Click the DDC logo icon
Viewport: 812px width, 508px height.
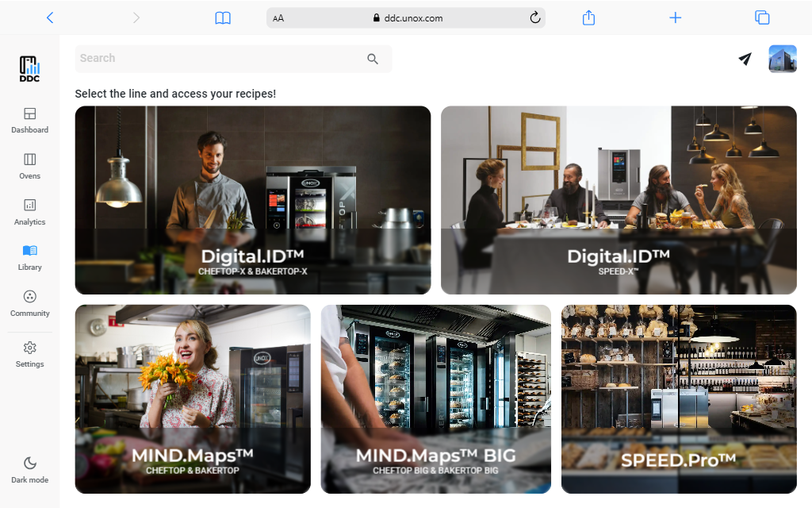click(29, 69)
